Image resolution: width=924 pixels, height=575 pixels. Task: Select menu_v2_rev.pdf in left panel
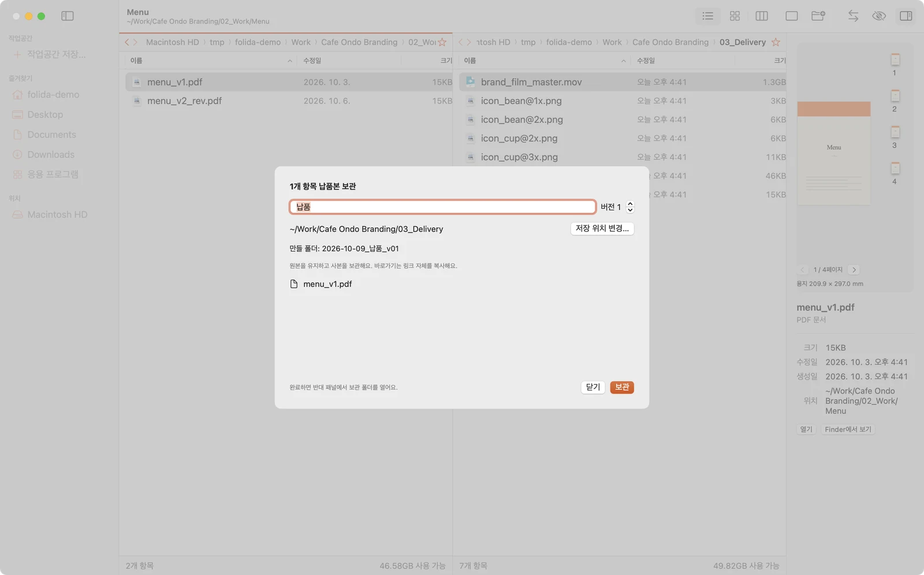coord(289,101)
